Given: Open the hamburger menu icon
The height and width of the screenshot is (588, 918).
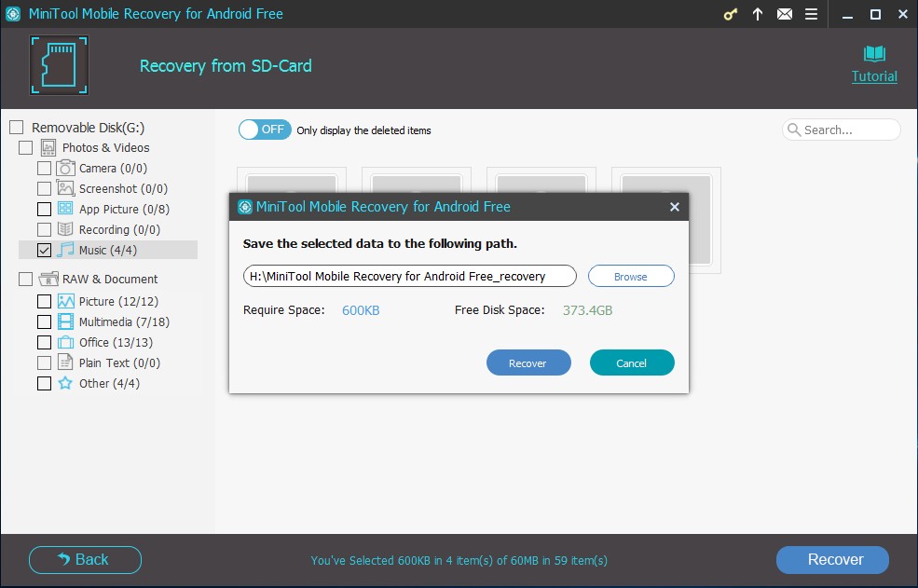Looking at the screenshot, I should (811, 14).
